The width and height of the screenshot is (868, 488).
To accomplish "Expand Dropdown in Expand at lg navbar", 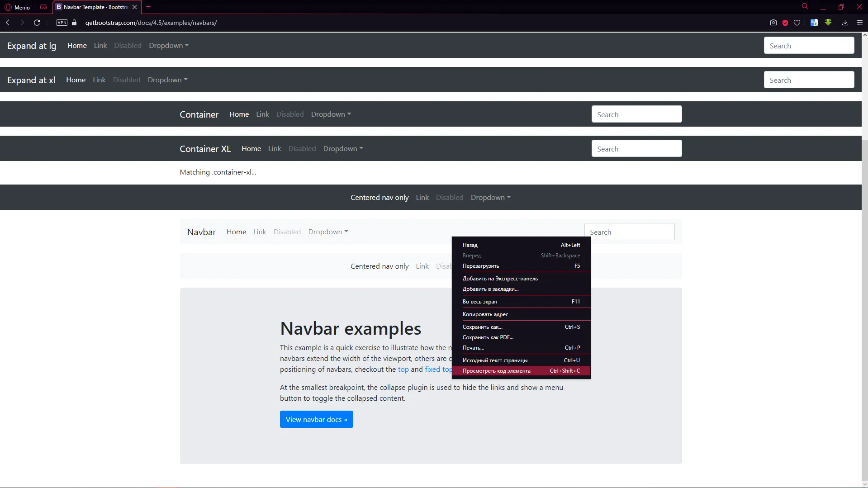I will pos(169,46).
